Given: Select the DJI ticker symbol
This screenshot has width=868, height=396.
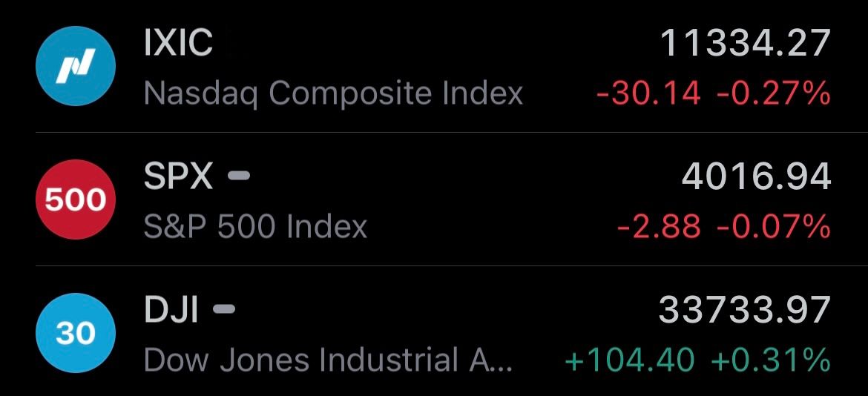Looking at the screenshot, I should pyautogui.click(x=171, y=310).
